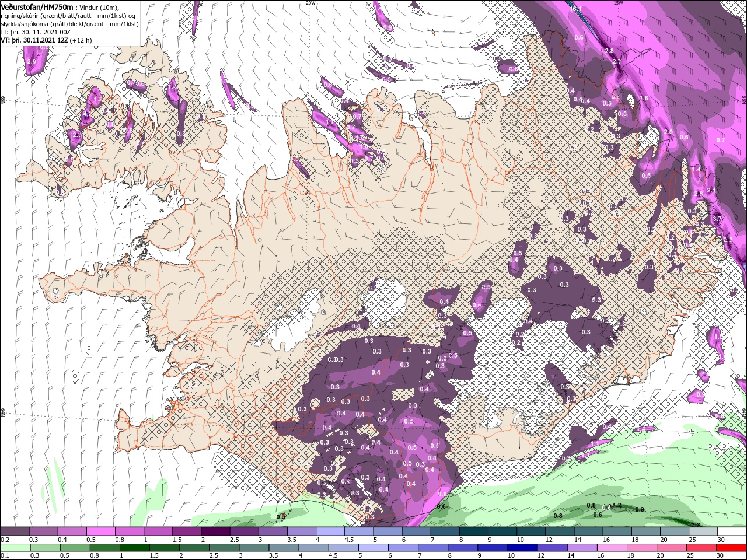Pick top legend dark teal swatch between 8 and 9
This screenshot has height=560, width=747.
(x=474, y=531)
